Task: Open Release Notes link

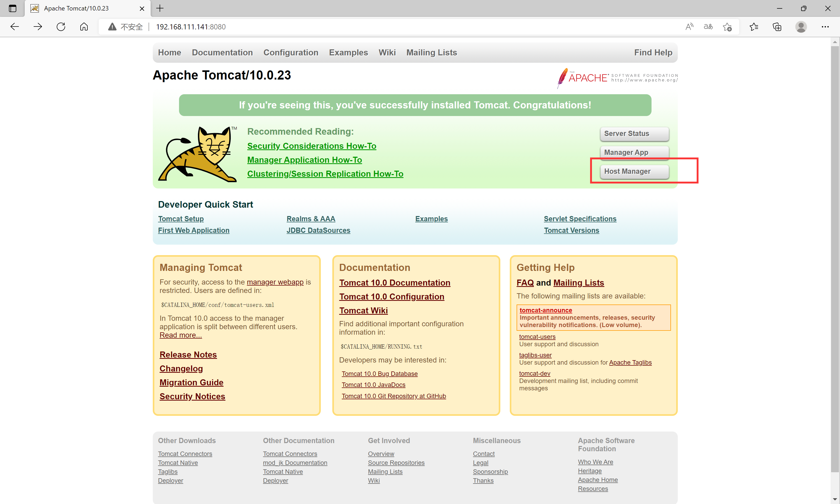Action: (188, 355)
